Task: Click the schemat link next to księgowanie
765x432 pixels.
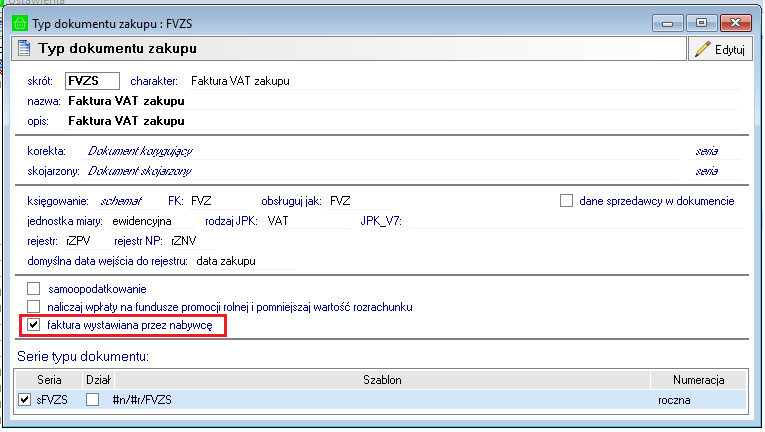Action: click(x=122, y=201)
